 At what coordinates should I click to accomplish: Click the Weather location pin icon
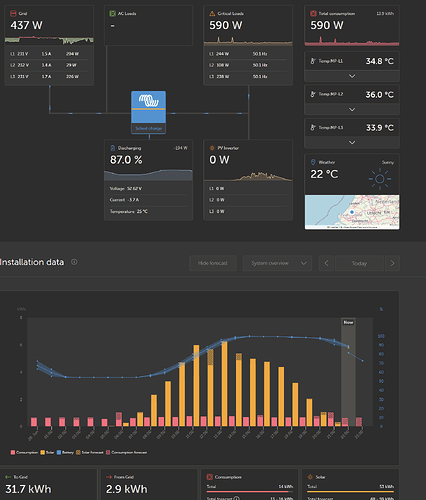tap(313, 162)
